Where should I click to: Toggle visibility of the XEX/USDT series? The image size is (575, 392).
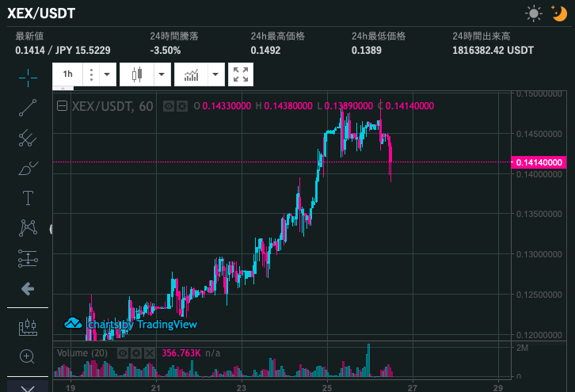pos(169,106)
